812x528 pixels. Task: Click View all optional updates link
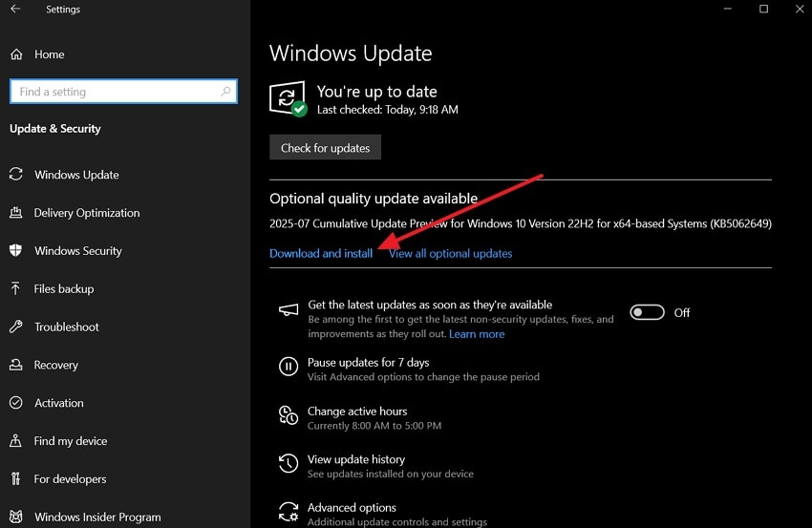[451, 253]
